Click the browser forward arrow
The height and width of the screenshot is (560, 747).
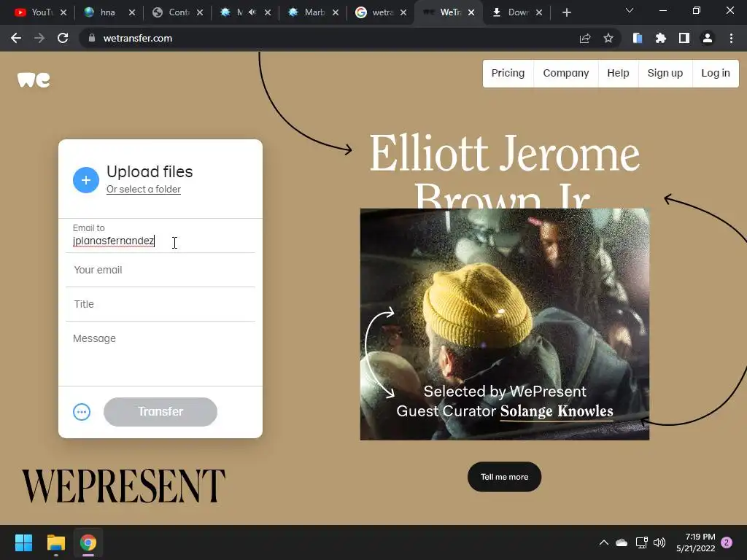pos(39,38)
